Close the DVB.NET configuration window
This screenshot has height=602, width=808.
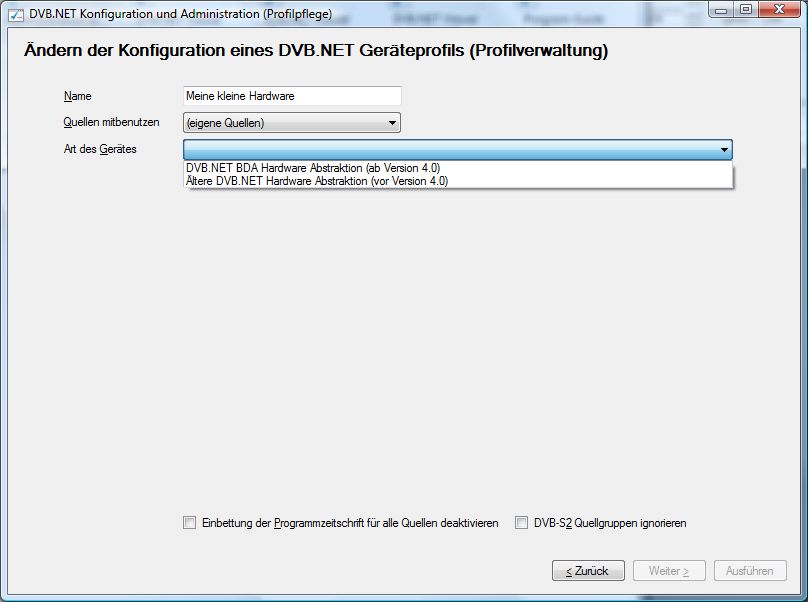pos(780,9)
